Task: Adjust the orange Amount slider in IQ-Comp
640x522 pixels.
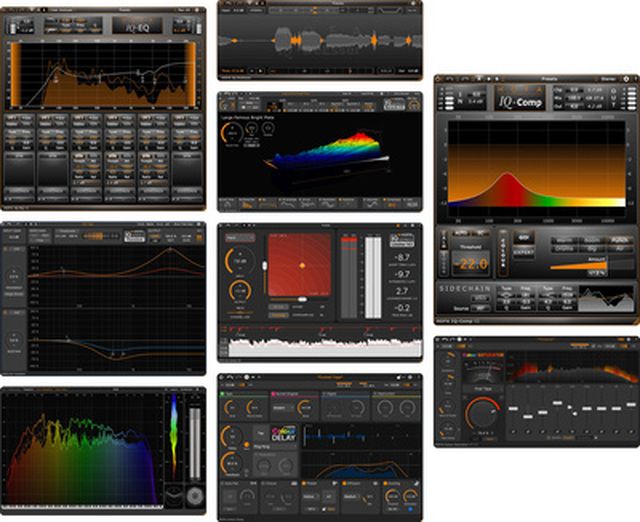Action: [578, 265]
